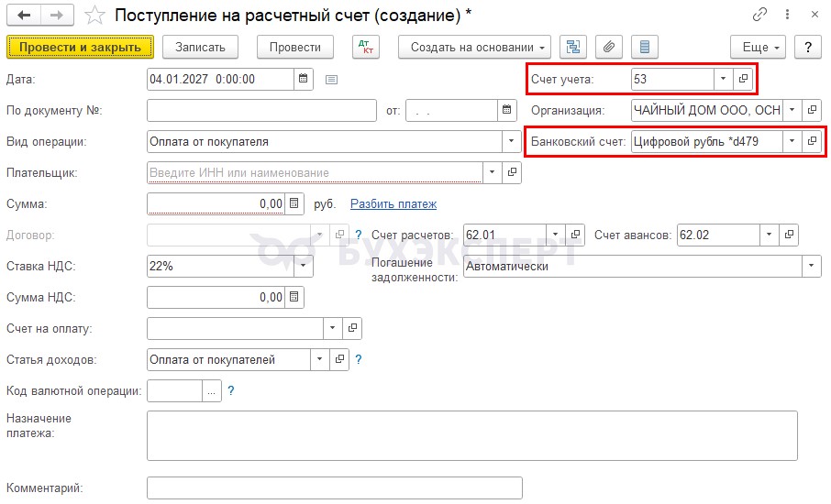Expand the Счет учета dropdown
Viewport: 831px width, 504px height.
click(x=723, y=79)
